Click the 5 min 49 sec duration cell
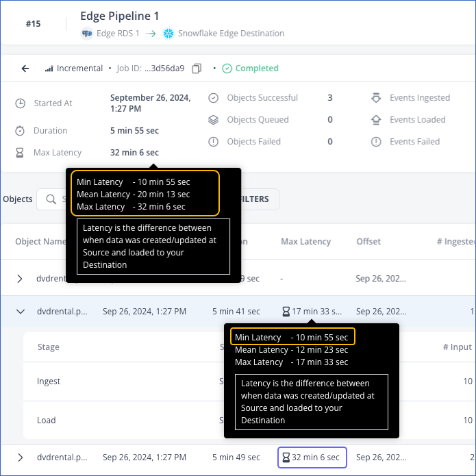Viewport: 476px width, 476px height. click(236, 458)
